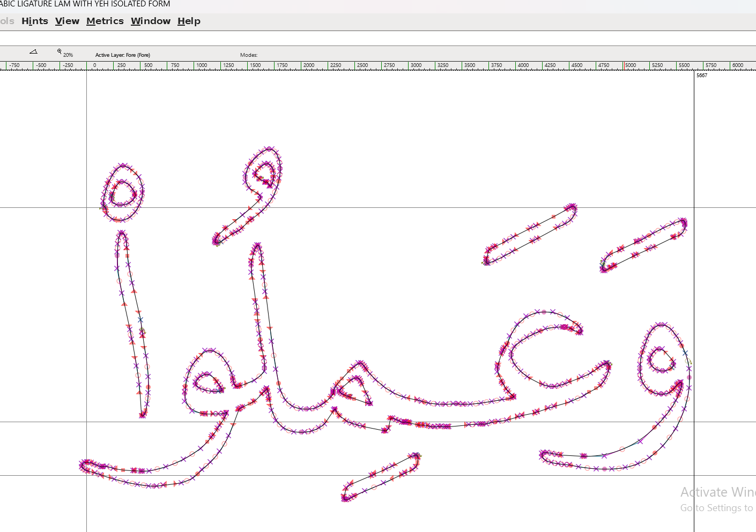The width and height of the screenshot is (756, 532).
Task: Open the View menu
Action: coord(67,21)
